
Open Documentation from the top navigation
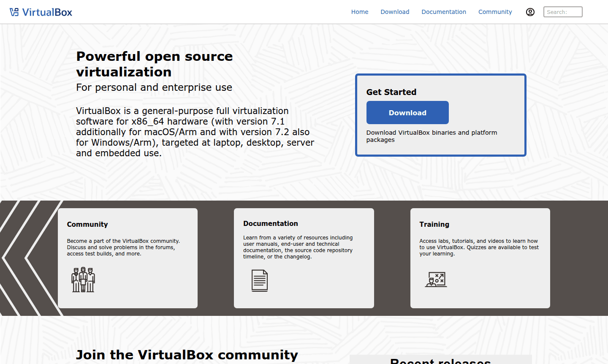(444, 12)
